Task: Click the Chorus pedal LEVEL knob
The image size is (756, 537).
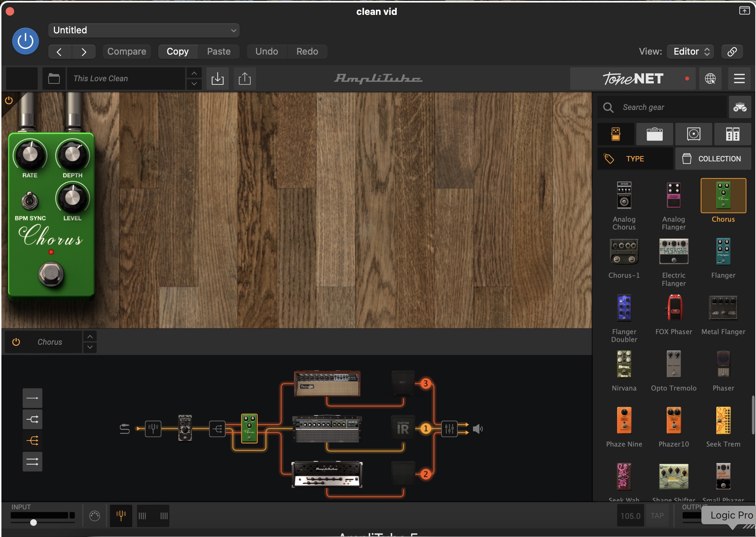Action: (73, 198)
